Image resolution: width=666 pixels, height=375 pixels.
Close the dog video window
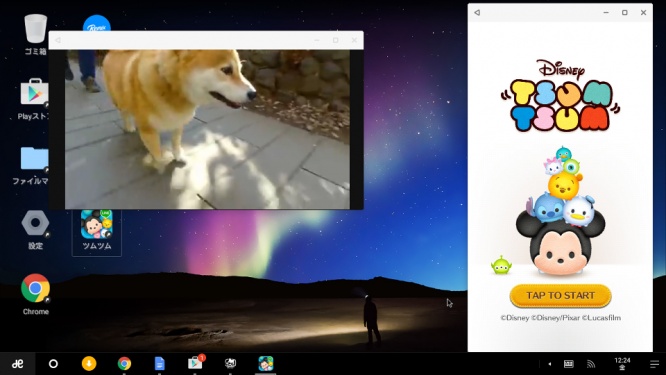tap(354, 40)
